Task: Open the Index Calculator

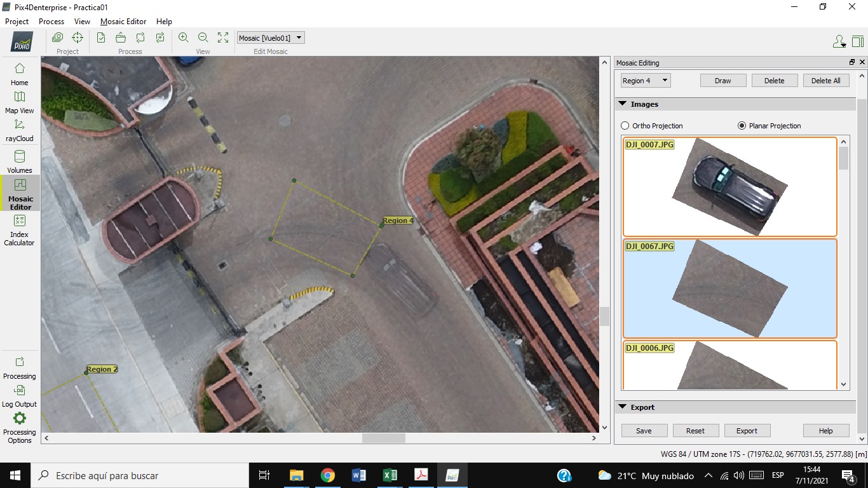Action: tap(19, 229)
